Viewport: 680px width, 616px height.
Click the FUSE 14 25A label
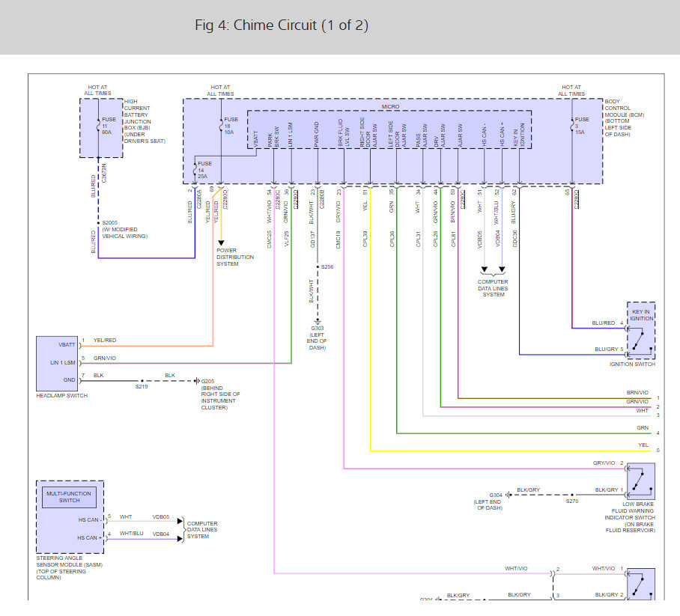(204, 170)
